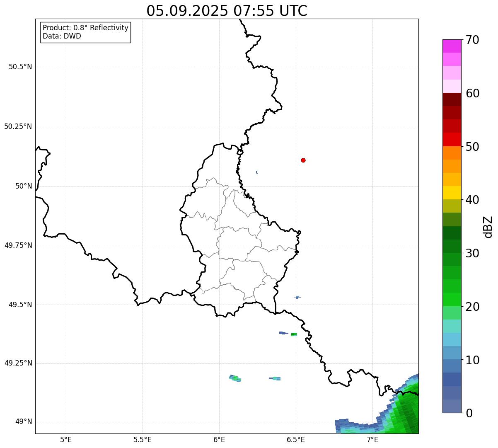Click the 7°E longitude label
498x448 pixels.
click(x=372, y=439)
